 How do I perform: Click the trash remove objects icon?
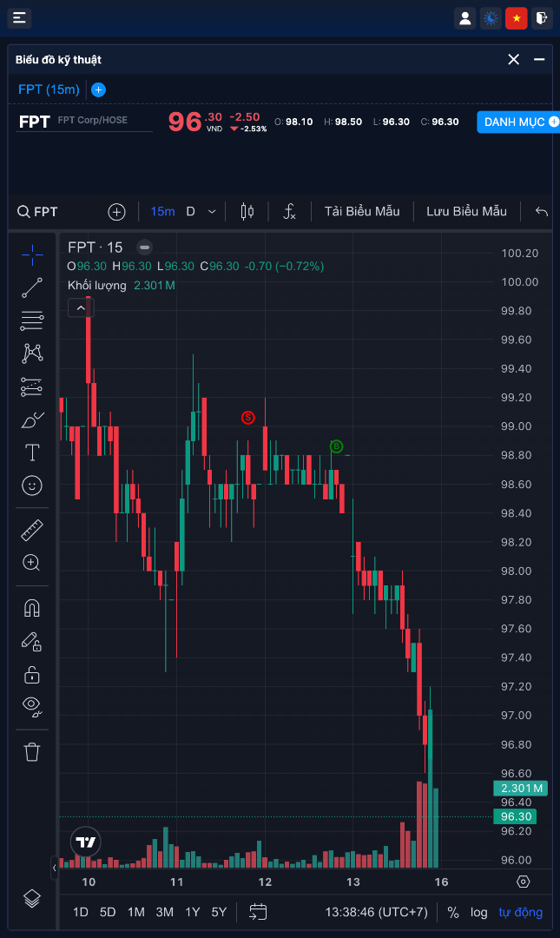click(32, 752)
